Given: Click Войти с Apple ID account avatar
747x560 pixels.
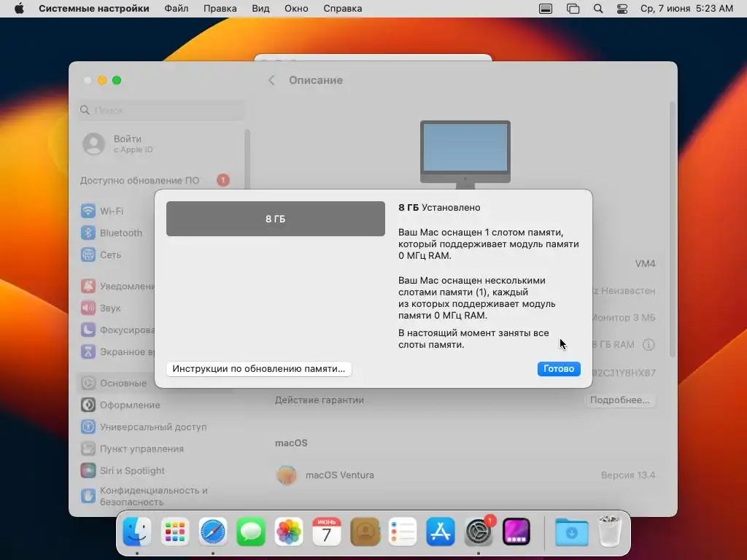Looking at the screenshot, I should (94, 144).
